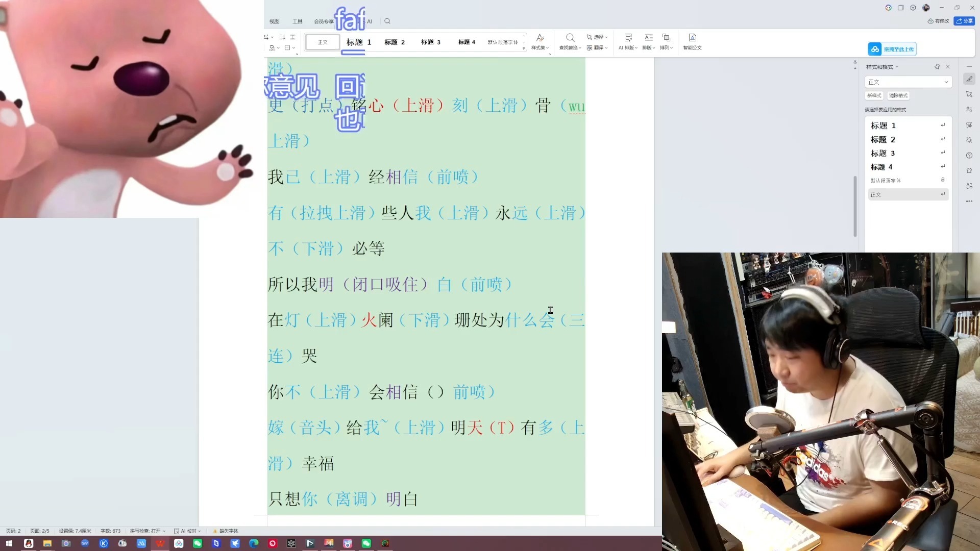
Task: Click the user avatar in title bar
Action: (926, 8)
